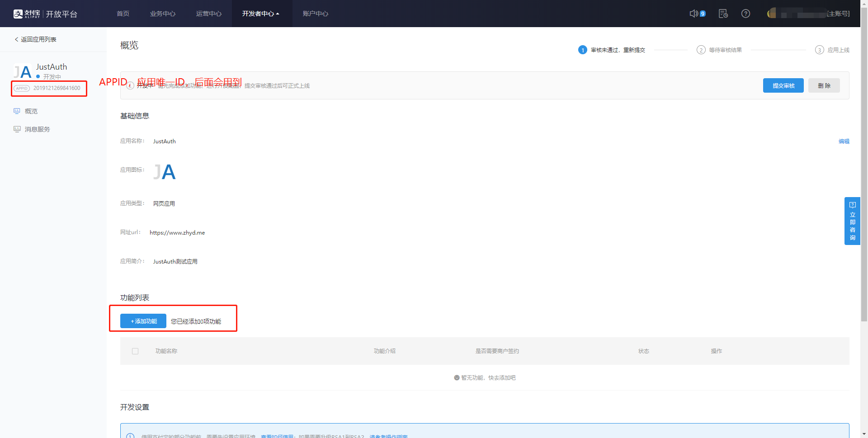The image size is (868, 438).
Task: Click the back chevron beside 返回应用列表
Action: point(17,39)
